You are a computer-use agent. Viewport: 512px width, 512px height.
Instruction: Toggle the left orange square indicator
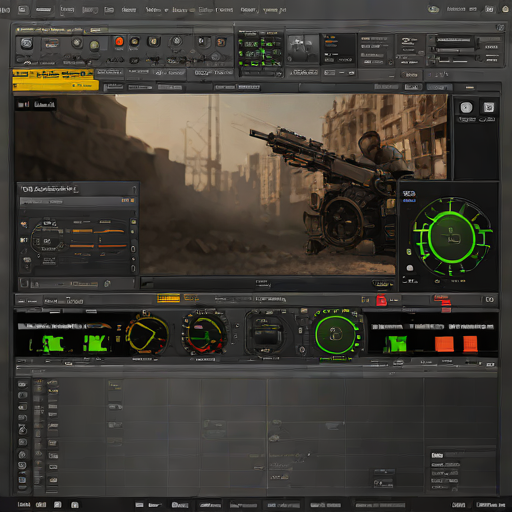(444, 344)
